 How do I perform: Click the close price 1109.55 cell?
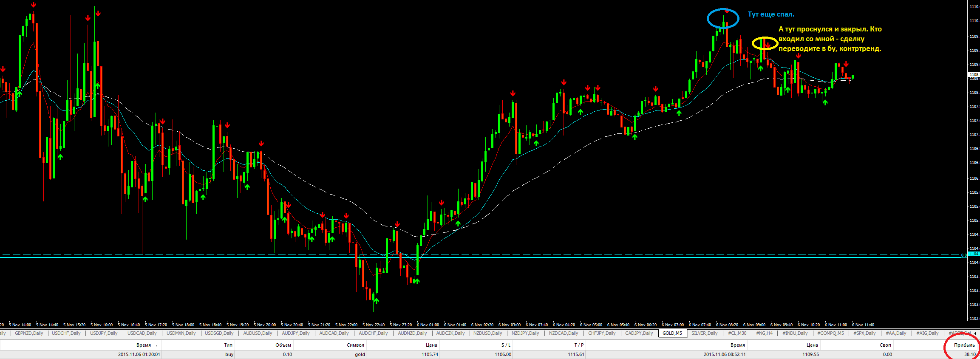pyautogui.click(x=810, y=354)
